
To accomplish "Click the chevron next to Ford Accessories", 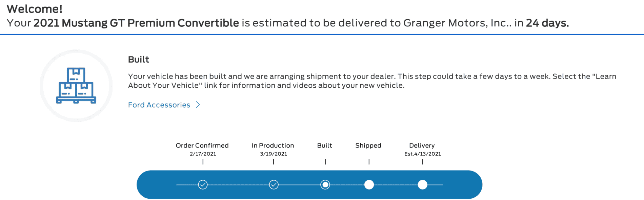I will [198, 105].
